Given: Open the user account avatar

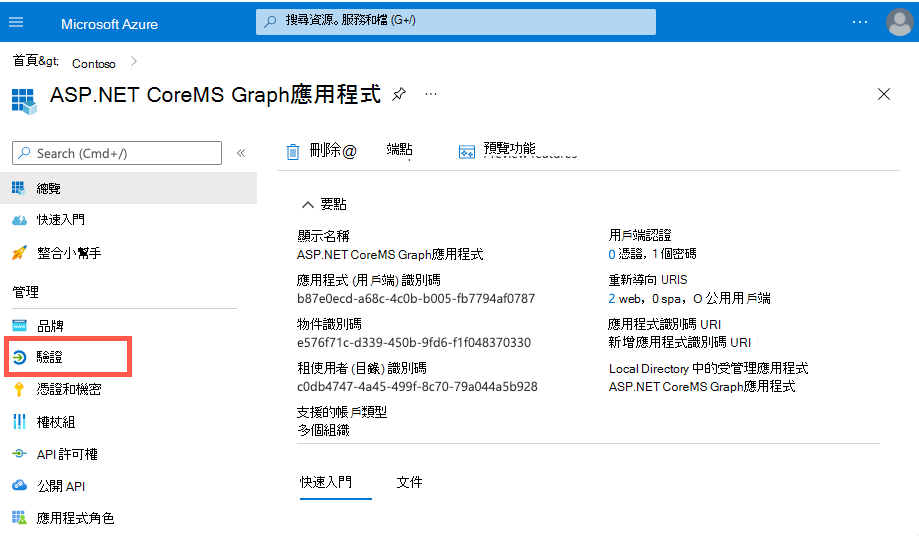Looking at the screenshot, I should (899, 22).
